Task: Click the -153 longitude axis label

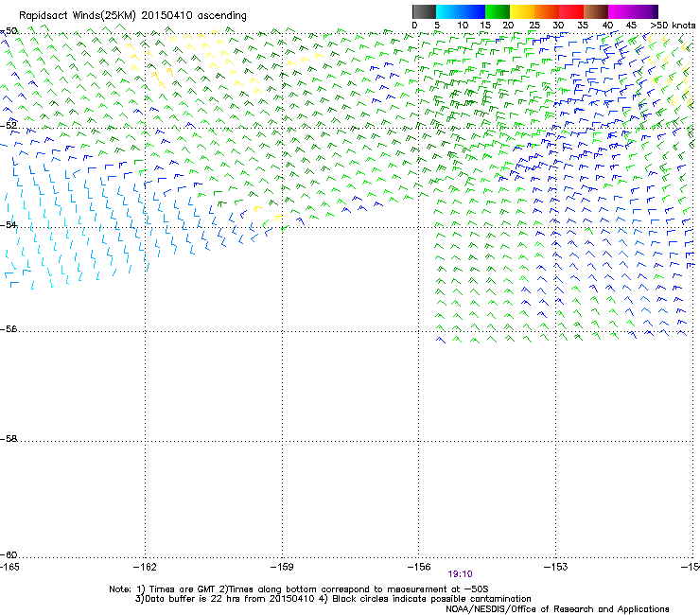Action: point(556,567)
